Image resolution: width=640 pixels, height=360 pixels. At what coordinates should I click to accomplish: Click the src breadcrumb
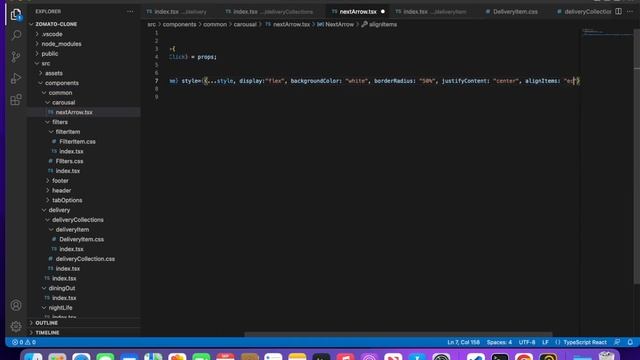pyautogui.click(x=151, y=24)
